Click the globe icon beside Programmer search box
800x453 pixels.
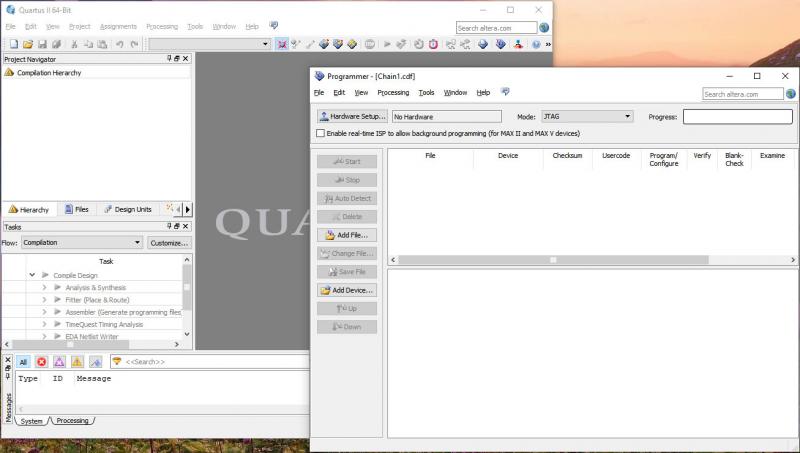(790, 94)
